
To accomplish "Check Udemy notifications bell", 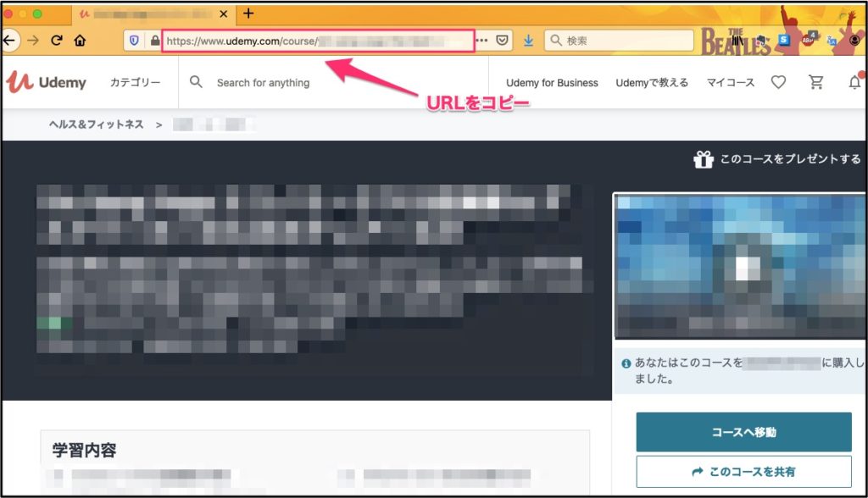I will (x=854, y=82).
